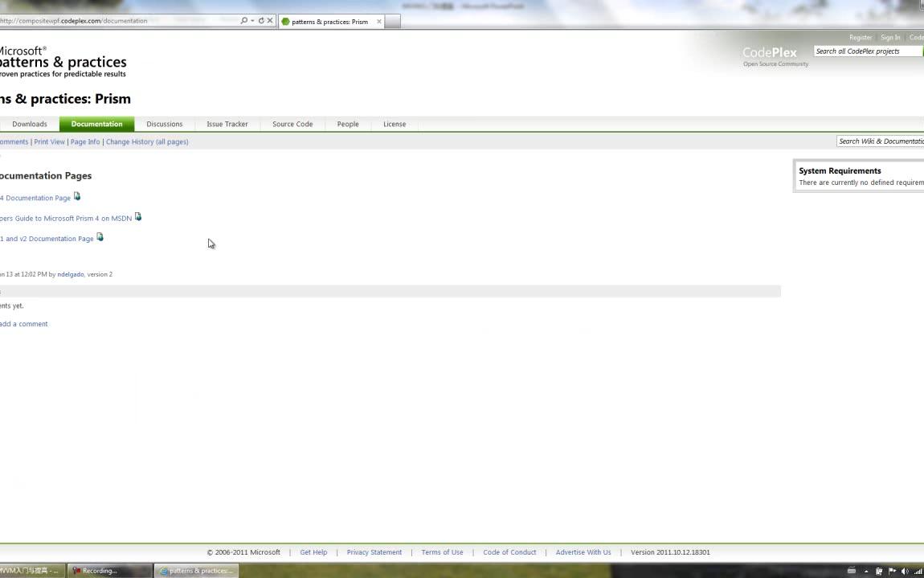
Task: Click the browser refresh icon
Action: click(261, 21)
